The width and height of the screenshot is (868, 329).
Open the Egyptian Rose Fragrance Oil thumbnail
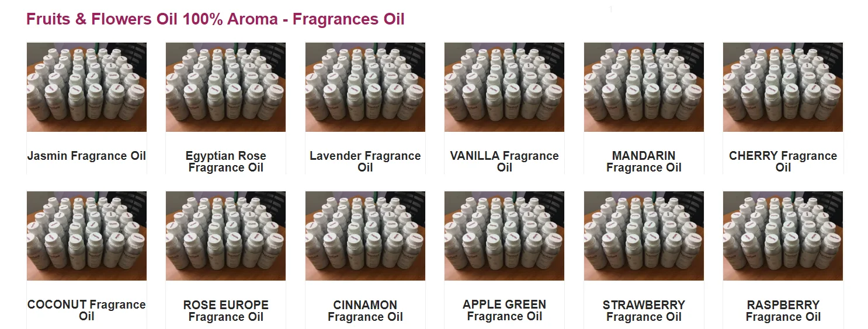pyautogui.click(x=225, y=87)
